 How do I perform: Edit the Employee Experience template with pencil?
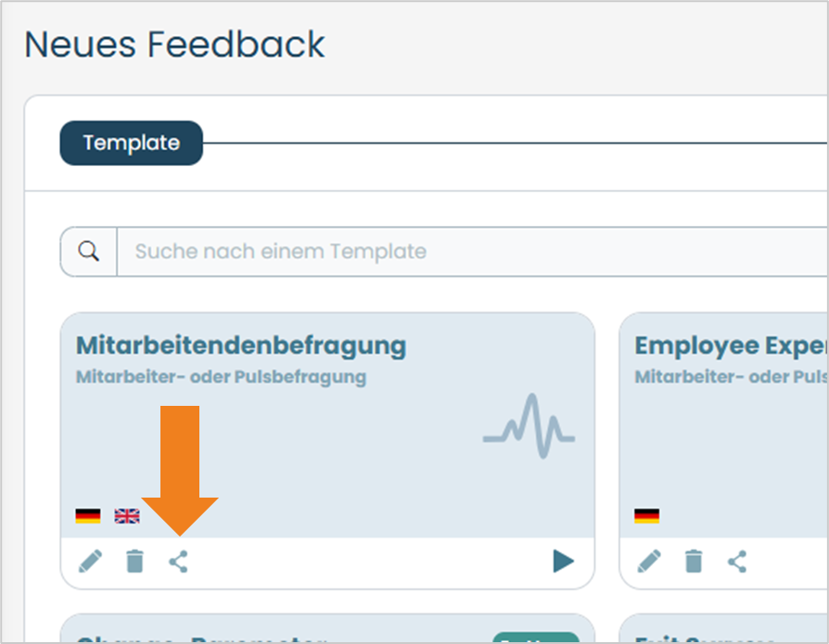[649, 561]
